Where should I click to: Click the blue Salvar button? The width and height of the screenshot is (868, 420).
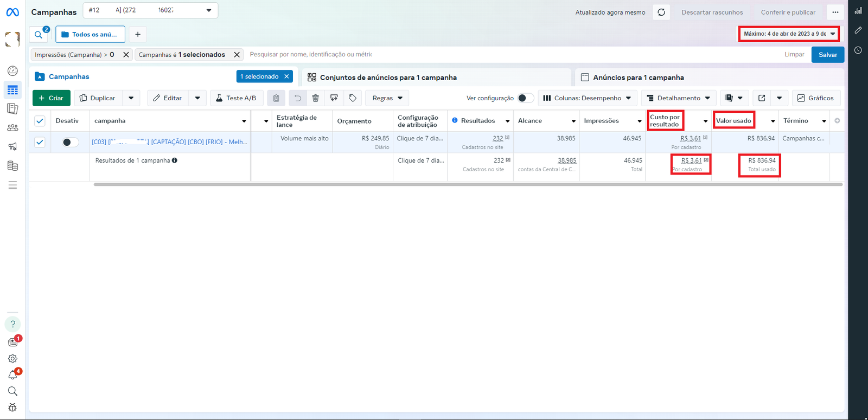(827, 55)
